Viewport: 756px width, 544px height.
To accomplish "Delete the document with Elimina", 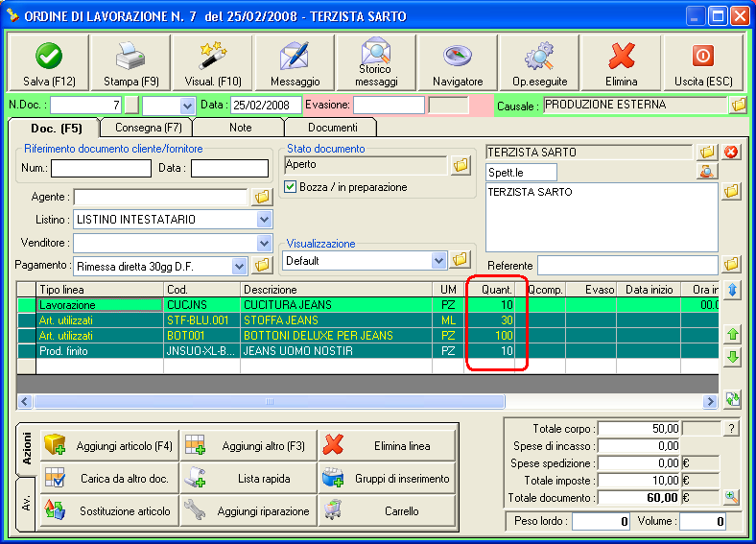I will tap(621, 63).
